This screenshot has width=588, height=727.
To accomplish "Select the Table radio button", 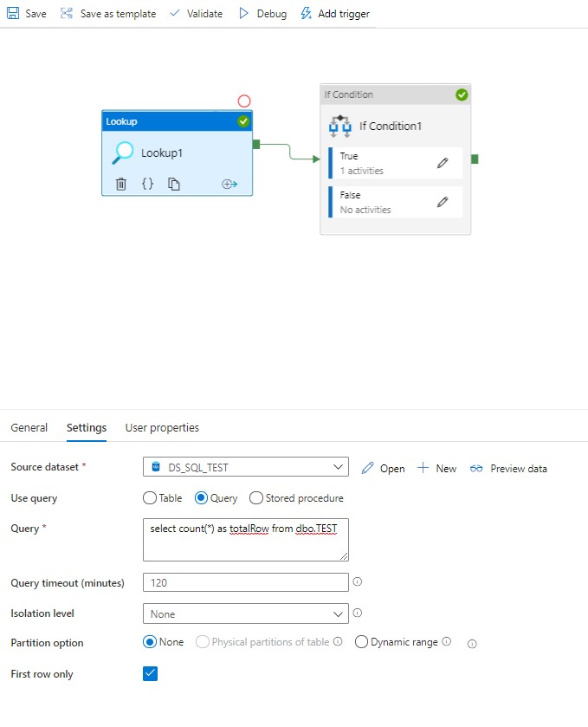I will 150,498.
